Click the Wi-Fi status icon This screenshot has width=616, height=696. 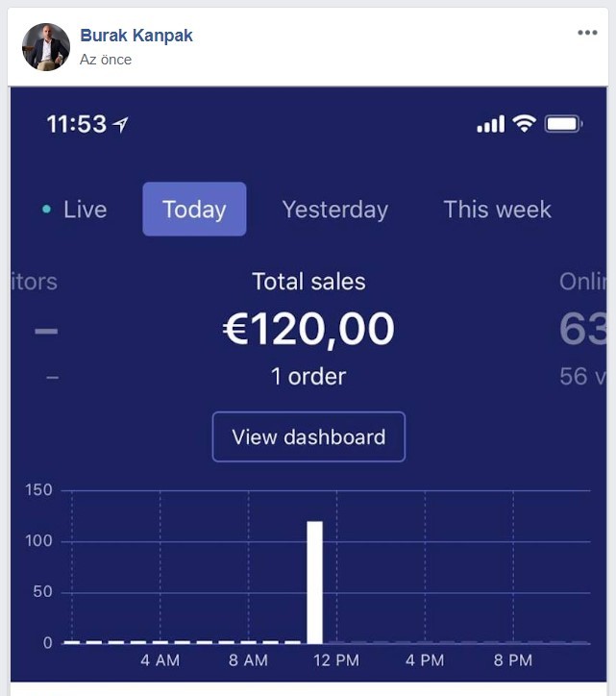(x=524, y=123)
